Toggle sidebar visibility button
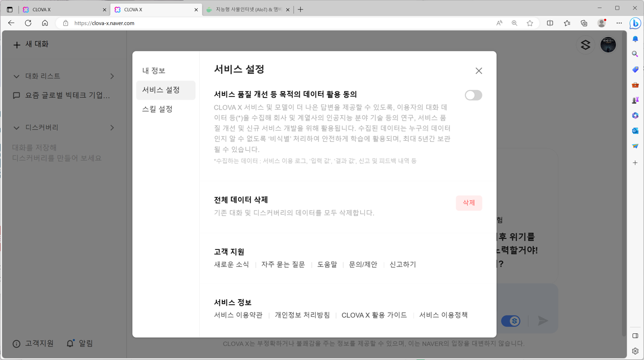 (x=635, y=336)
